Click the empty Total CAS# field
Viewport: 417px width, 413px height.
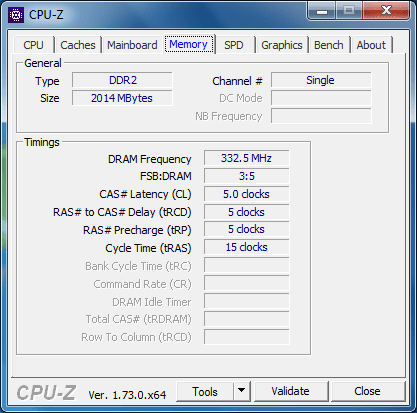247,319
